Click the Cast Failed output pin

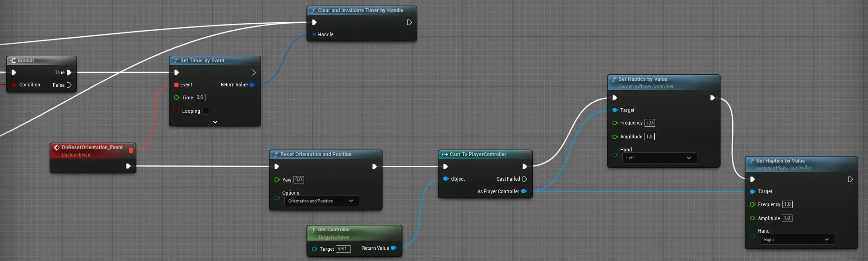point(525,179)
